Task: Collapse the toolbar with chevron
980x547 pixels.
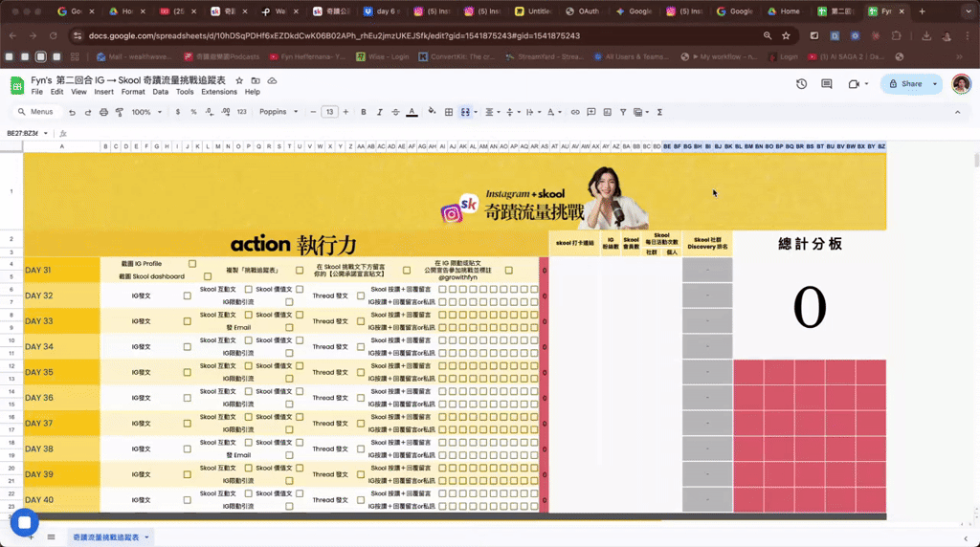Action: (x=957, y=113)
